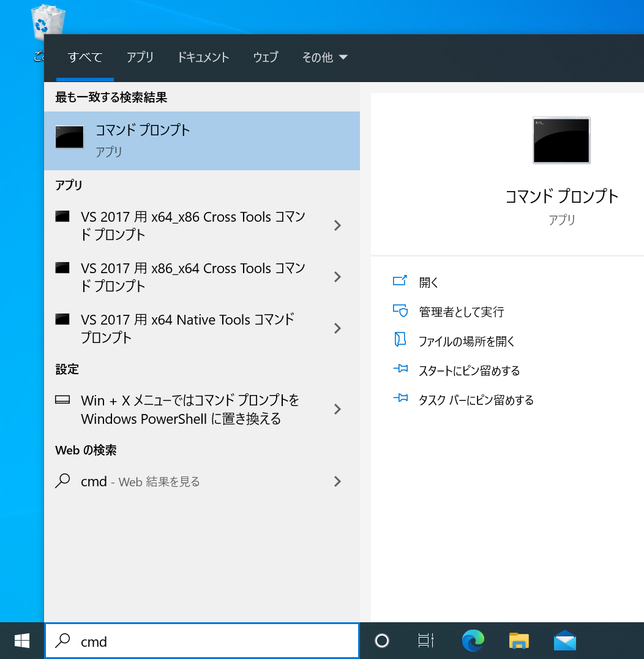Click the search box magnifier icon
The height and width of the screenshot is (659, 644).
(63, 641)
